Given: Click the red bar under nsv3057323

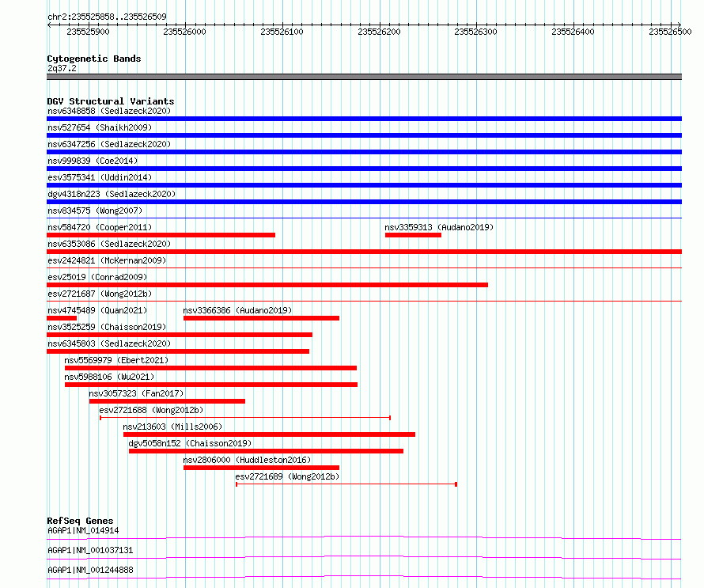Looking at the screenshot, I should [167, 401].
